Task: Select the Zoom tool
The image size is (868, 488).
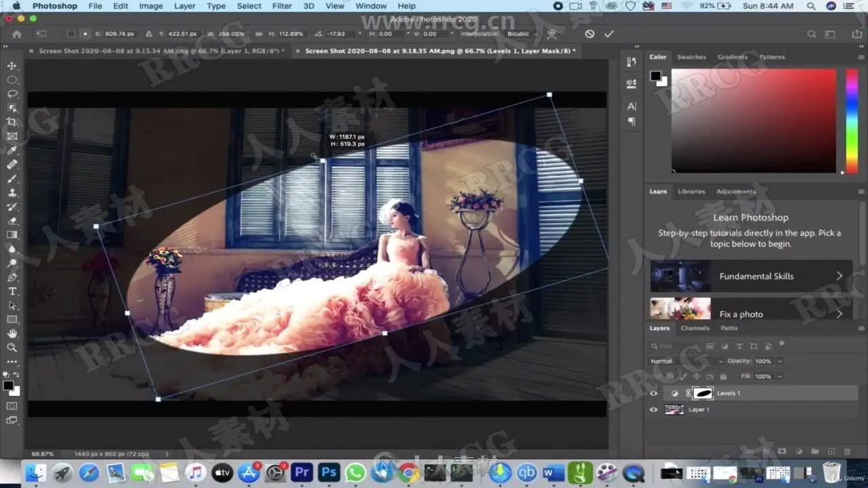Action: pos(12,348)
